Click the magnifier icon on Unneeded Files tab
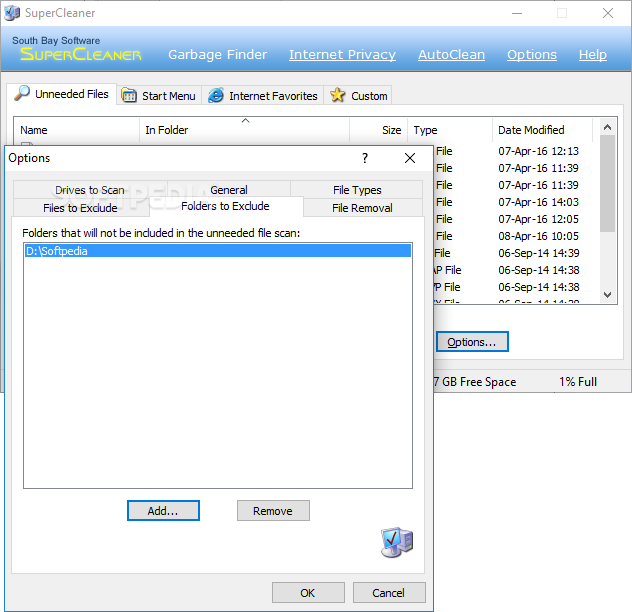This screenshot has width=632, height=612. (22, 93)
